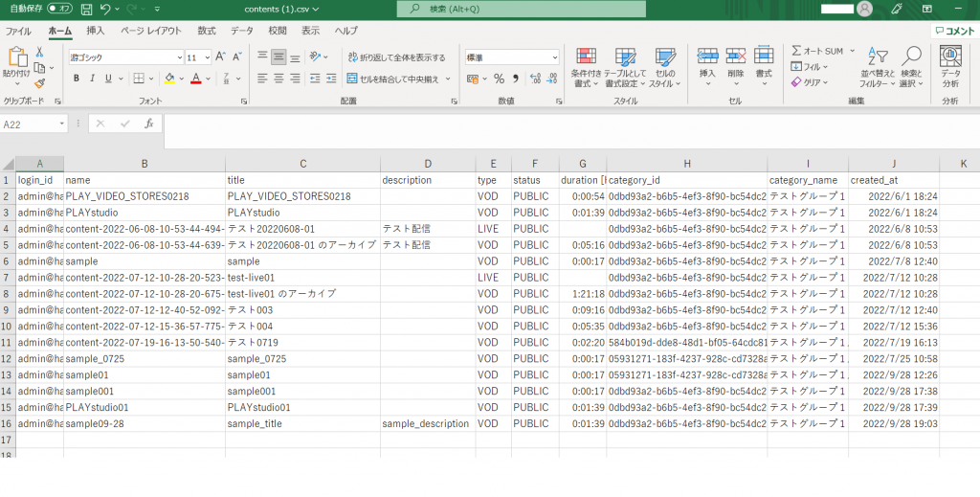980x497 pixels.
Task: Open the Insert (挿入) ribbon tab
Action: pos(96,31)
